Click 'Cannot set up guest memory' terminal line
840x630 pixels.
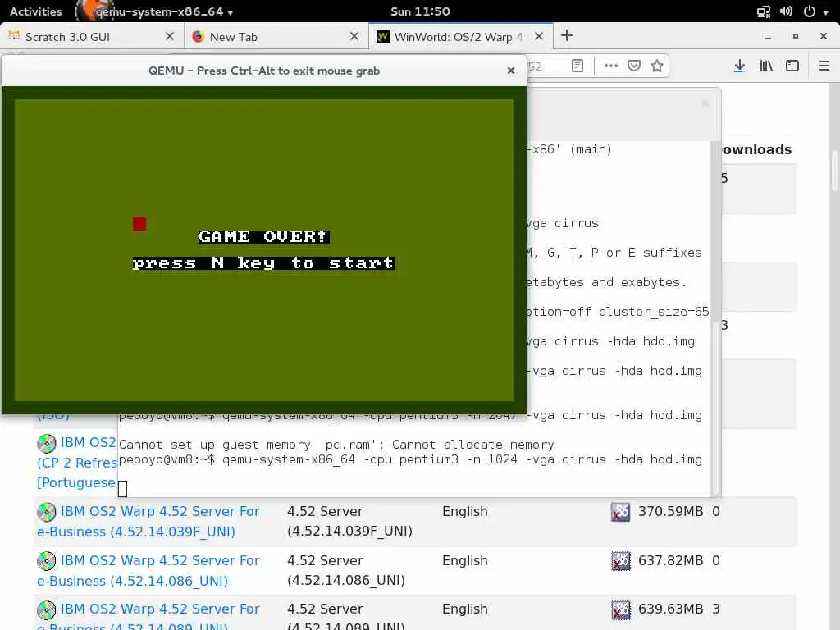click(336, 445)
